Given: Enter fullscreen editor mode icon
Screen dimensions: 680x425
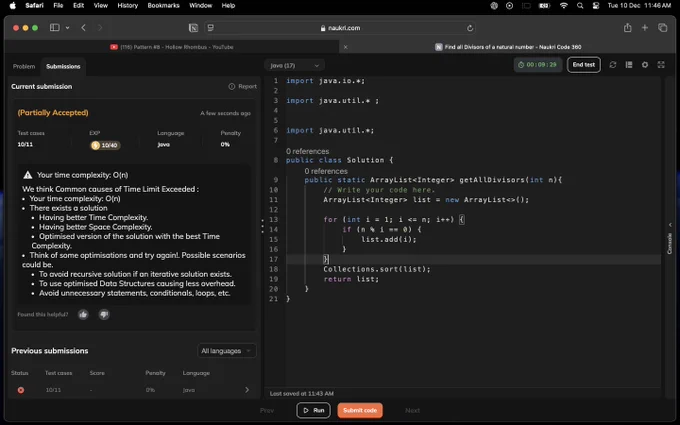Looking at the screenshot, I should coord(661,65).
